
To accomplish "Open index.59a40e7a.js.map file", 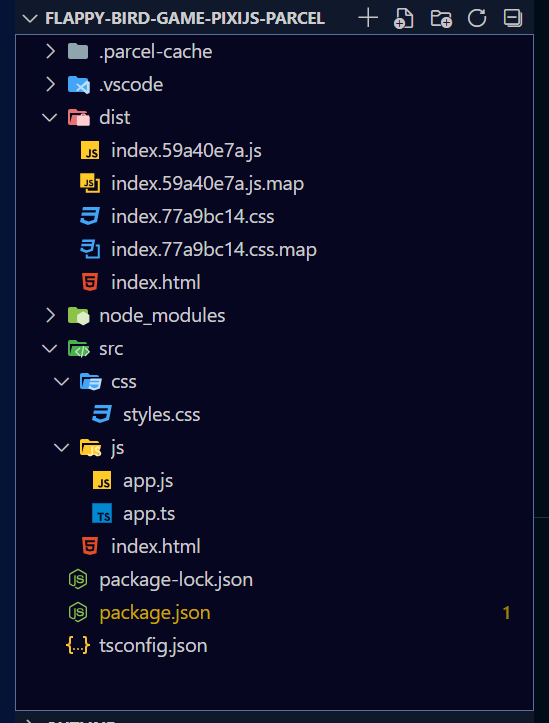I will pyautogui.click(x=207, y=184).
